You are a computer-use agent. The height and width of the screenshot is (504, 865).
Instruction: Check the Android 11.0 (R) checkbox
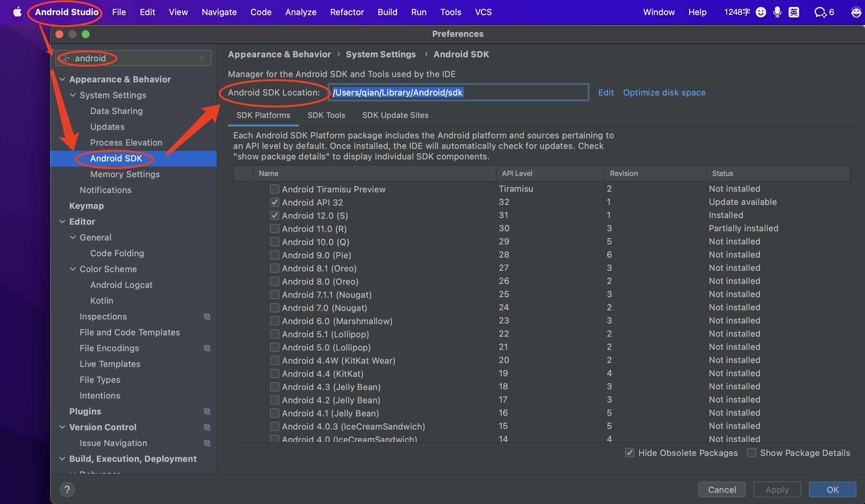tap(275, 229)
